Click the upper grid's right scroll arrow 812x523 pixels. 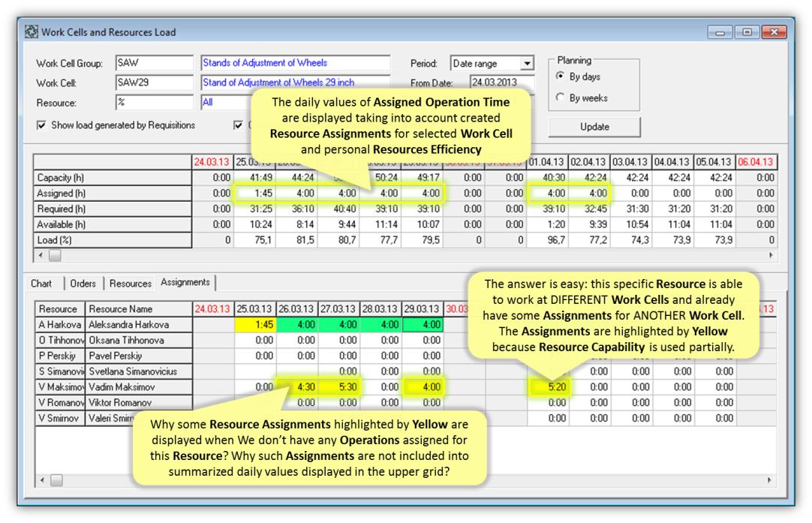point(771,255)
